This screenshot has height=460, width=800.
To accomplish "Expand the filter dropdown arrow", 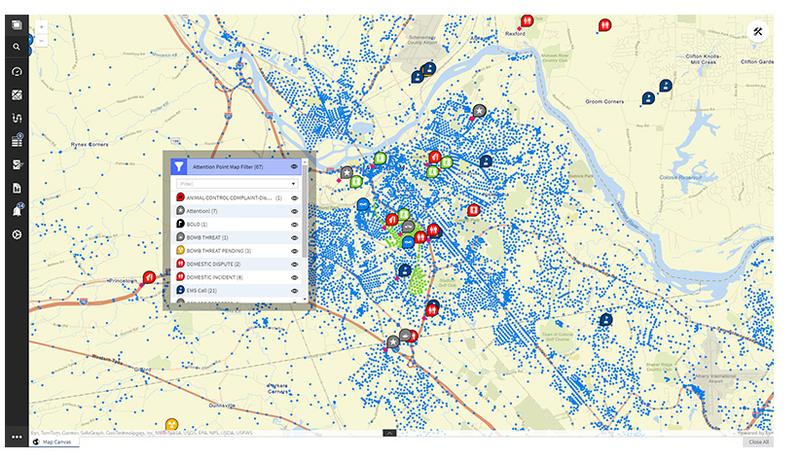I will click(293, 184).
